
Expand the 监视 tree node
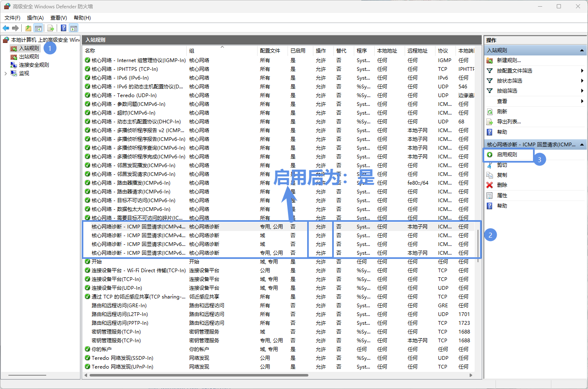coord(5,73)
